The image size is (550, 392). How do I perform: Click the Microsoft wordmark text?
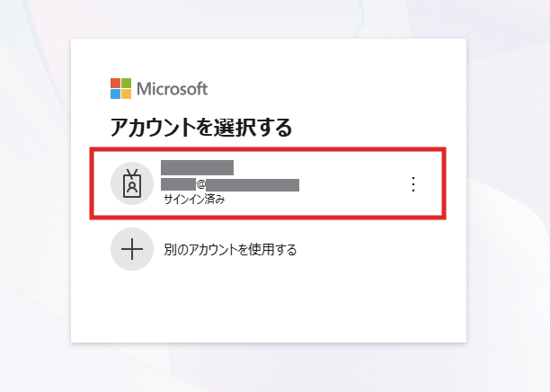coord(172,89)
